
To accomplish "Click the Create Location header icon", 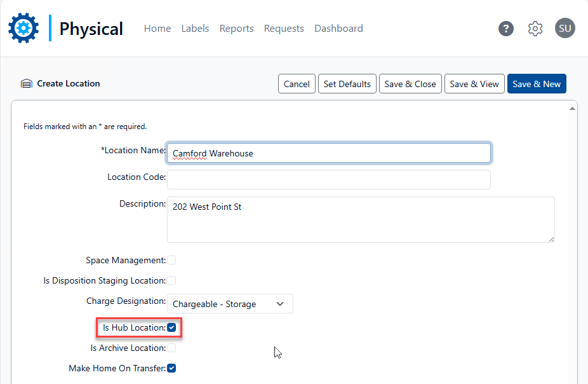I will pyautogui.click(x=26, y=84).
